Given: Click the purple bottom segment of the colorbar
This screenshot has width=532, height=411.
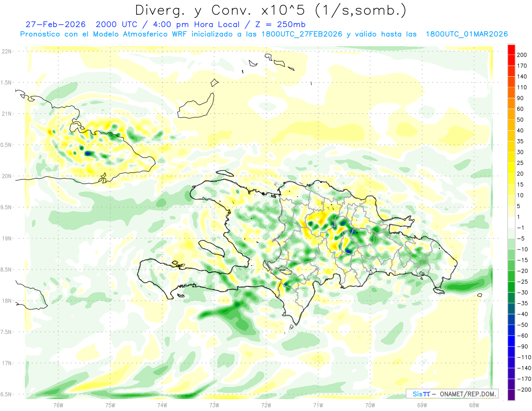Looking at the screenshot, I should click(511, 395).
